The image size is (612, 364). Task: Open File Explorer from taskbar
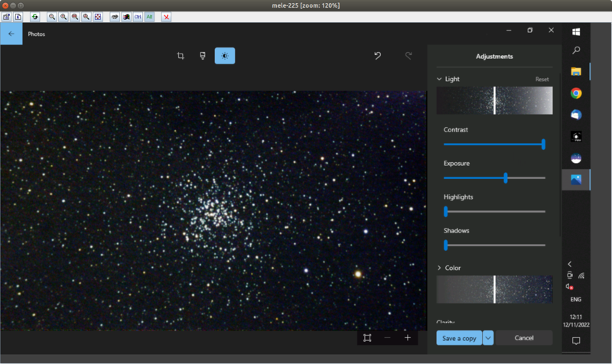576,71
